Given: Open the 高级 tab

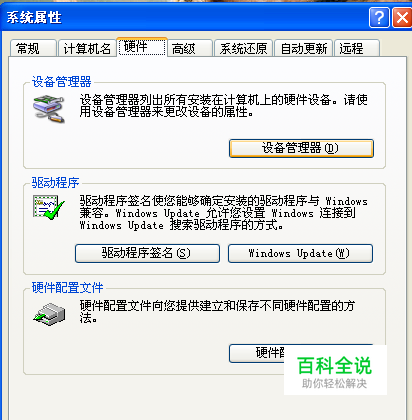Looking at the screenshot, I should pos(190,48).
